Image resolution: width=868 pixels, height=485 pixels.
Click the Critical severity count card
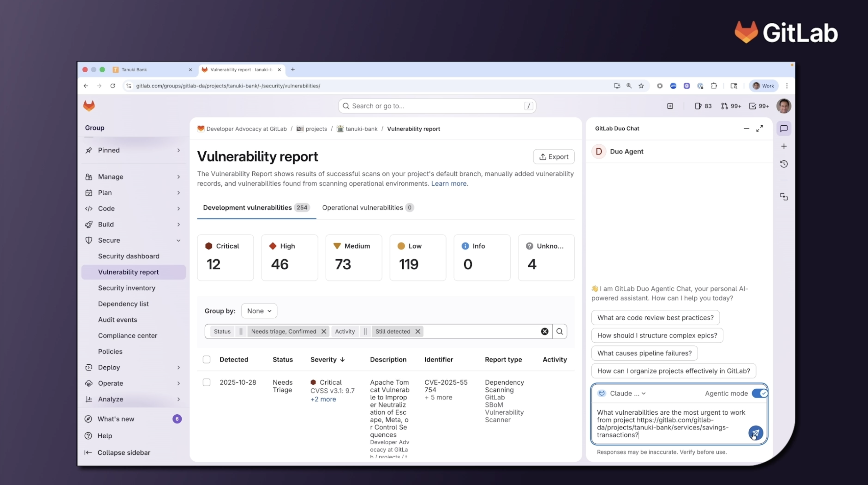click(x=225, y=258)
